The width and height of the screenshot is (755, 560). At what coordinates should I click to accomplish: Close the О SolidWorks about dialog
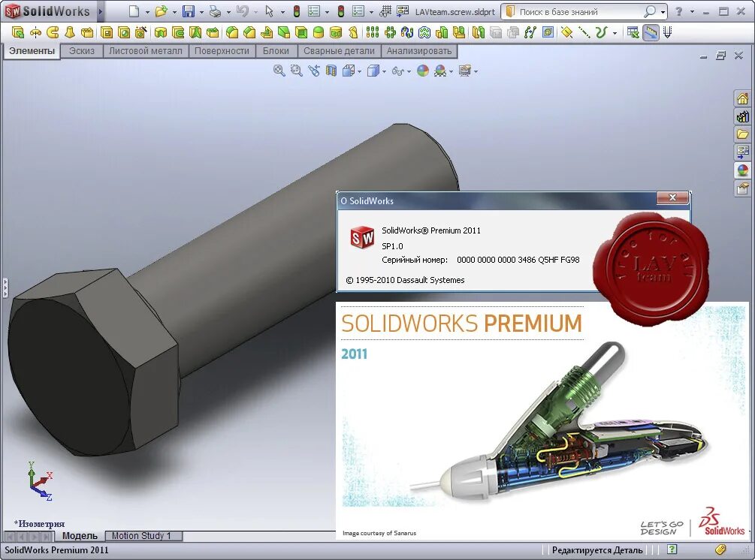click(672, 197)
